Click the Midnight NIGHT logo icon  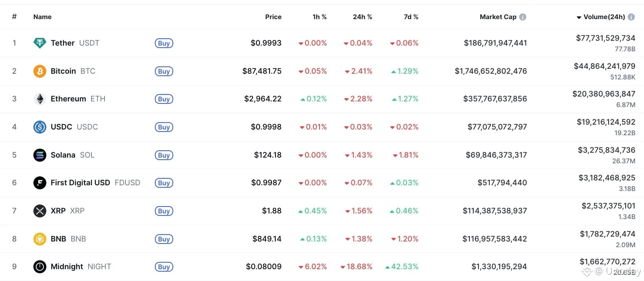point(39,267)
